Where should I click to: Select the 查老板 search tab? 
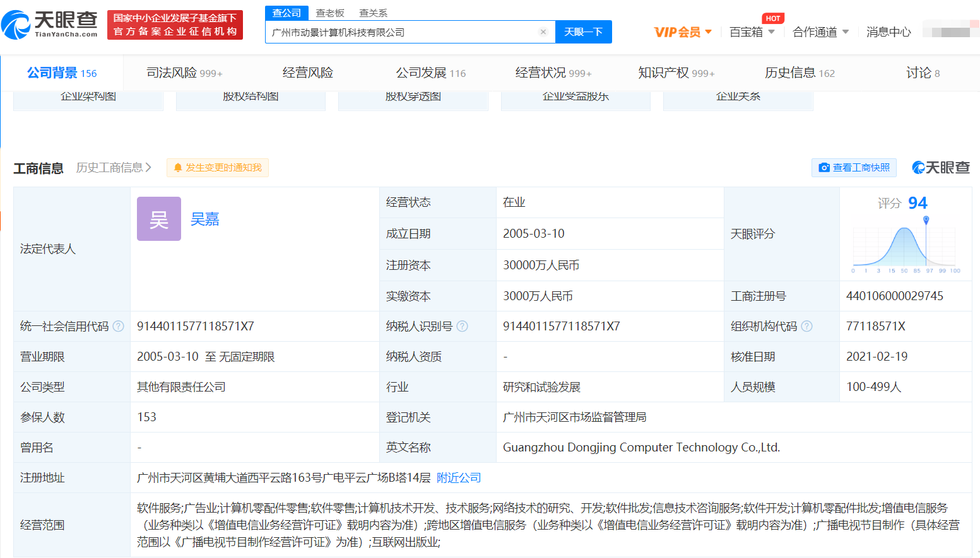click(330, 13)
